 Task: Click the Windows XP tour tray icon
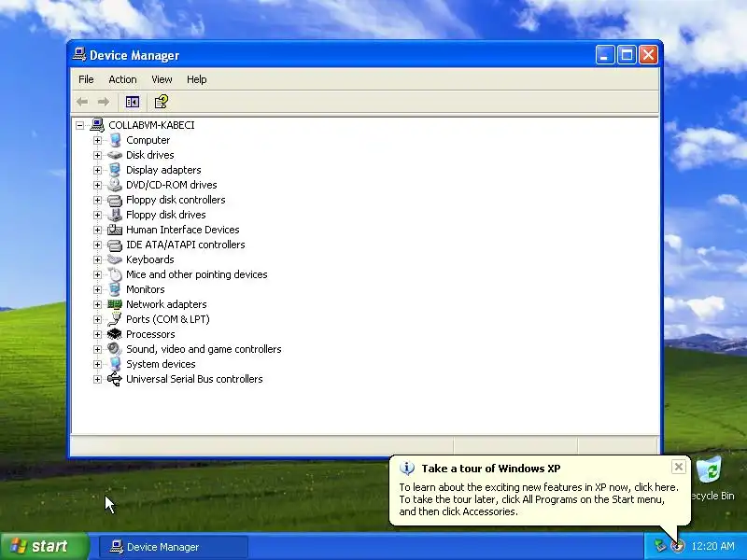678,545
